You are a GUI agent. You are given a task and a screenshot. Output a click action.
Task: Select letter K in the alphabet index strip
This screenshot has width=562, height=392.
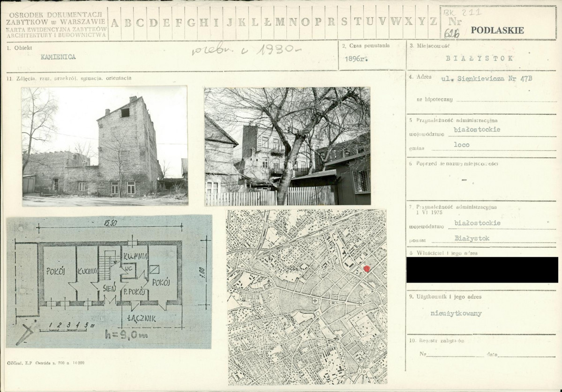(242, 22)
